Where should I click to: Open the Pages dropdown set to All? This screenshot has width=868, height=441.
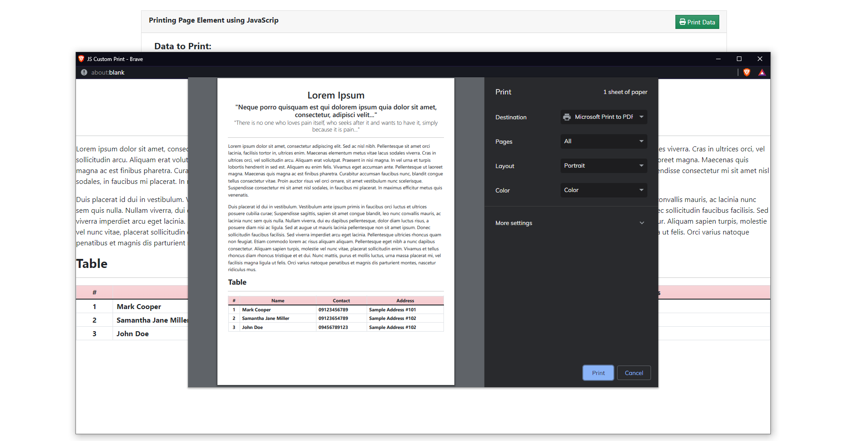click(x=604, y=141)
